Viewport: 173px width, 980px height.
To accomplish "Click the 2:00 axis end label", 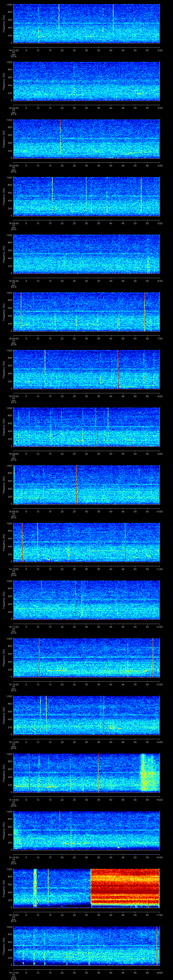I will [160, 50].
